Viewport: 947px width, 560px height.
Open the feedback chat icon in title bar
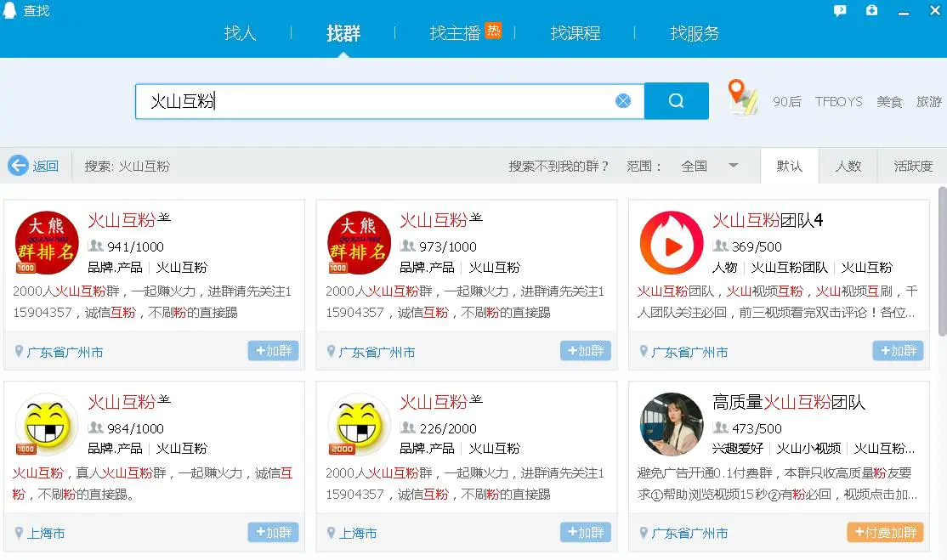[840, 10]
